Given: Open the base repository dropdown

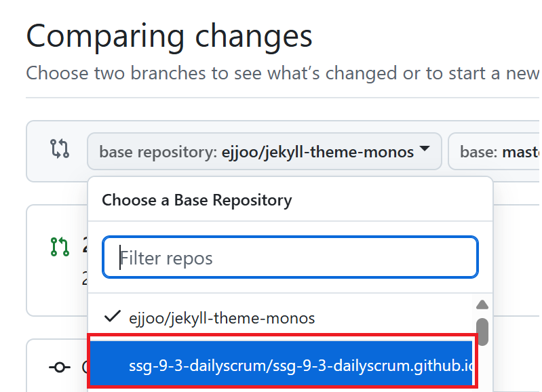Looking at the screenshot, I should pos(265,151).
